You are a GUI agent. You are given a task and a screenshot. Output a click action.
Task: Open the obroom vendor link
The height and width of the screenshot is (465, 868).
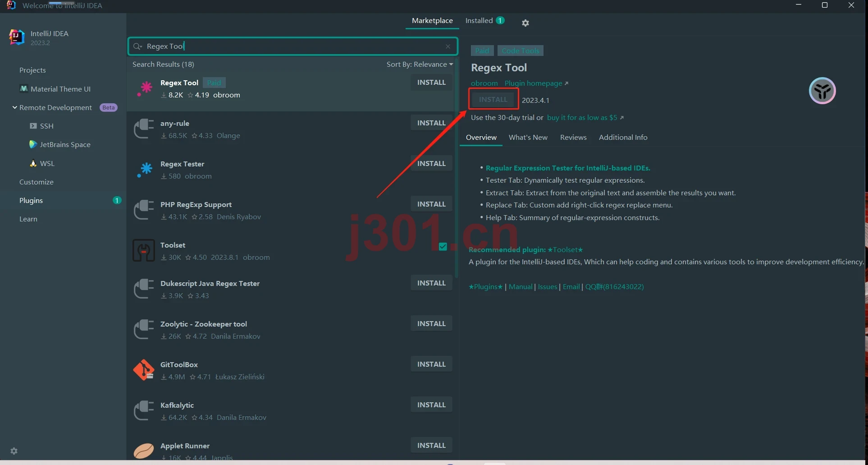click(484, 83)
